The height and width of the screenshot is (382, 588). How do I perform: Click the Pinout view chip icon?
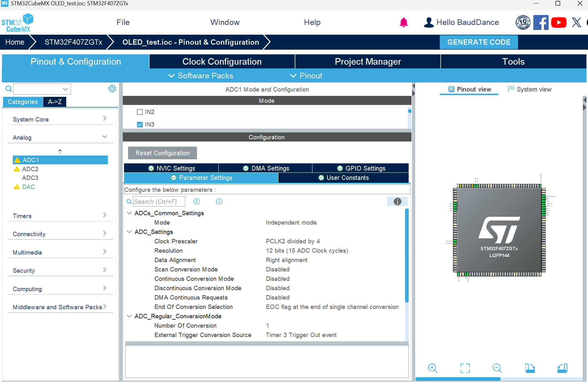pos(451,89)
